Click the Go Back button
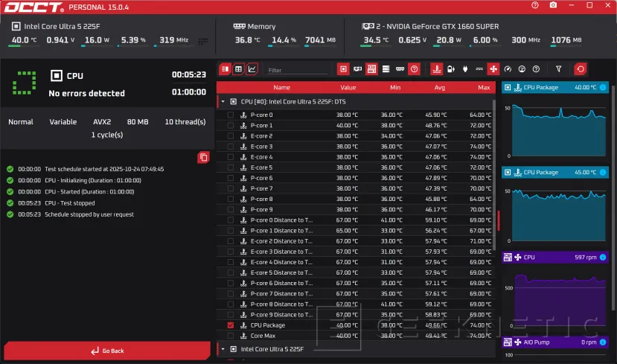Viewport: 617px width, 364px height. tap(107, 351)
